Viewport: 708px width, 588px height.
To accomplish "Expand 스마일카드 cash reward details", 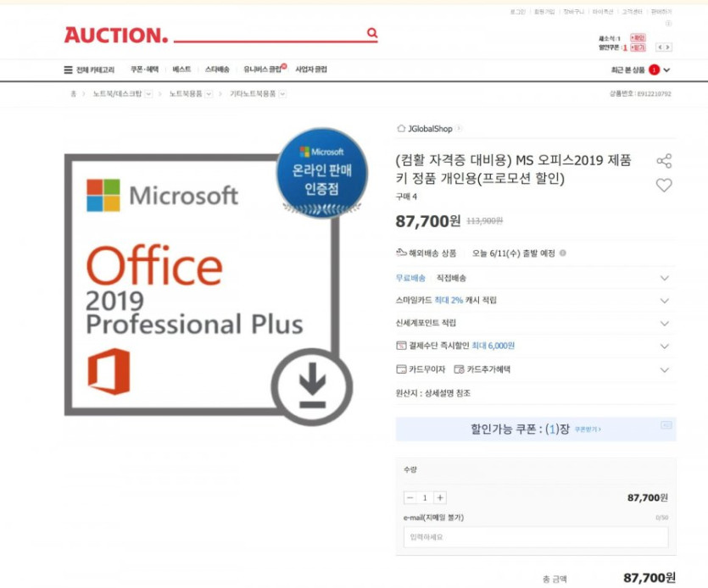I will (664, 301).
